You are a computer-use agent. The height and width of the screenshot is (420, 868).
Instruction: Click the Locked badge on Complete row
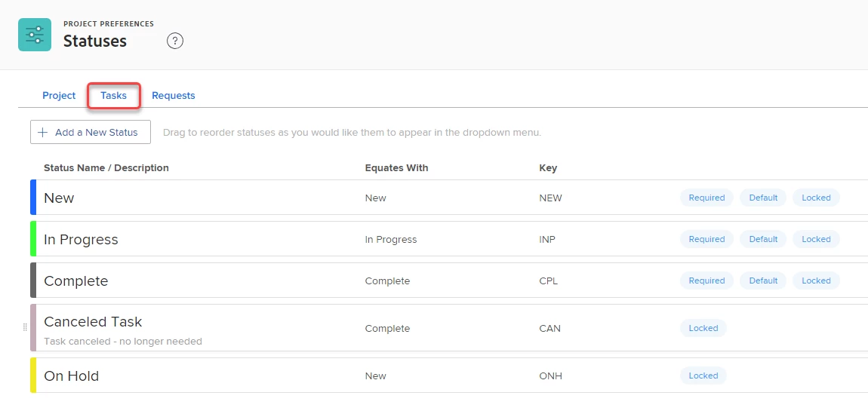pyautogui.click(x=816, y=281)
